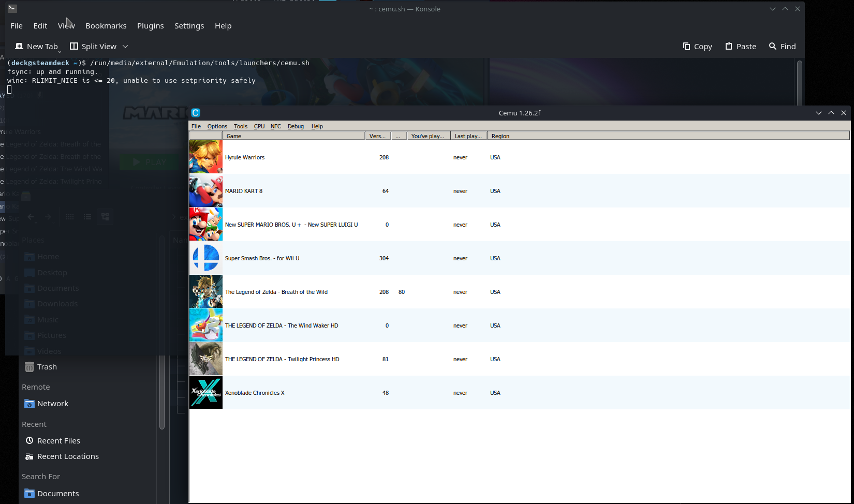Click the Hyrule Warriors game cover icon
The image size is (854, 504).
coord(206,157)
